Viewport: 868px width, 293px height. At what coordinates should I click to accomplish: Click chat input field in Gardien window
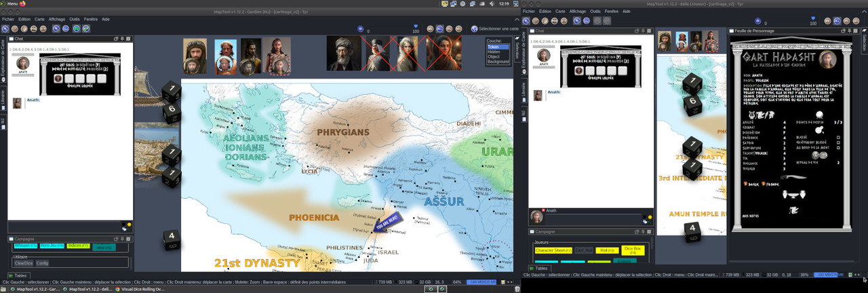point(64,226)
